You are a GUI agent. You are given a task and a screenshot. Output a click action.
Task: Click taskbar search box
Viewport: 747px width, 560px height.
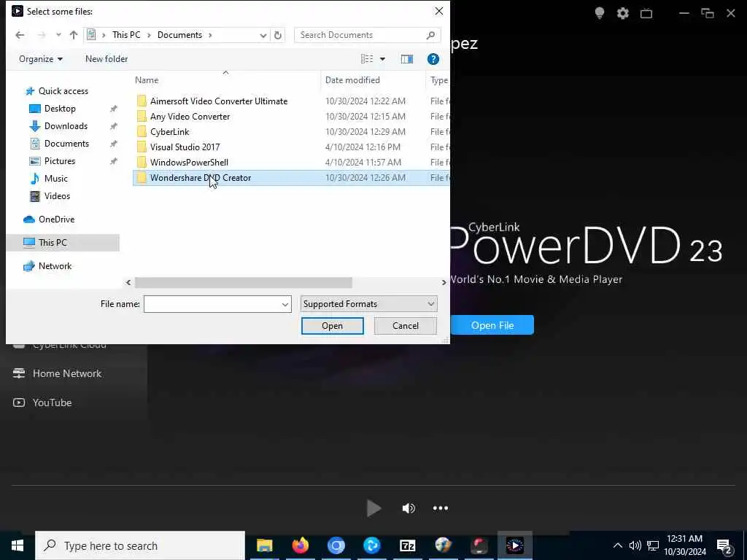click(140, 545)
